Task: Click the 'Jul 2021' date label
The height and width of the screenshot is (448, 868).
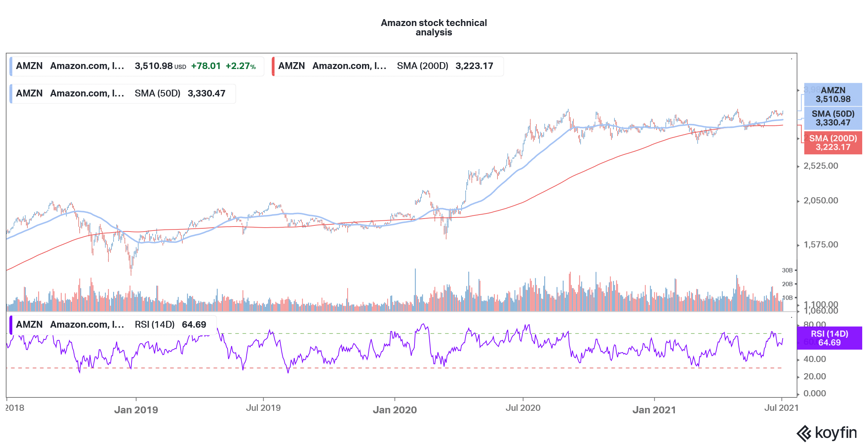Action: point(782,408)
